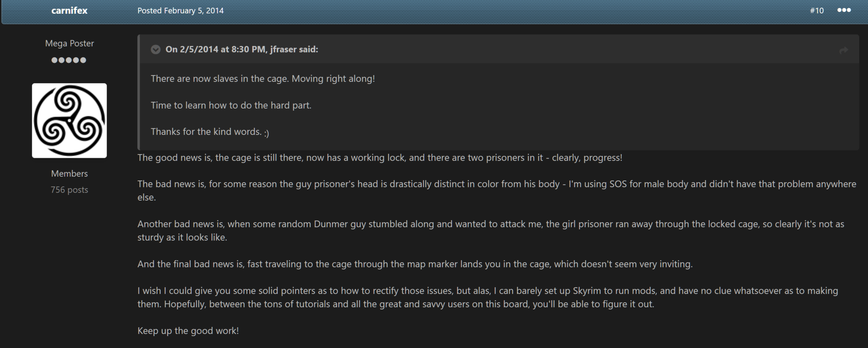Click the paragraph about the map marker
This screenshot has width=868, height=348.
click(415, 264)
